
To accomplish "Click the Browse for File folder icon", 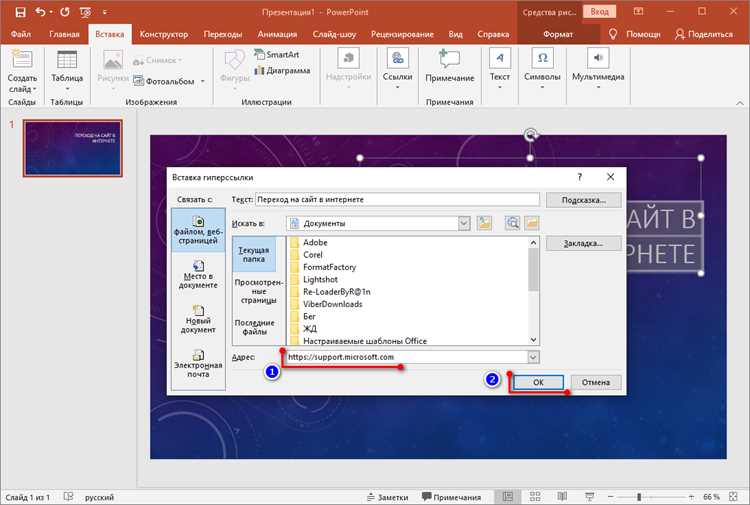I will [x=531, y=223].
